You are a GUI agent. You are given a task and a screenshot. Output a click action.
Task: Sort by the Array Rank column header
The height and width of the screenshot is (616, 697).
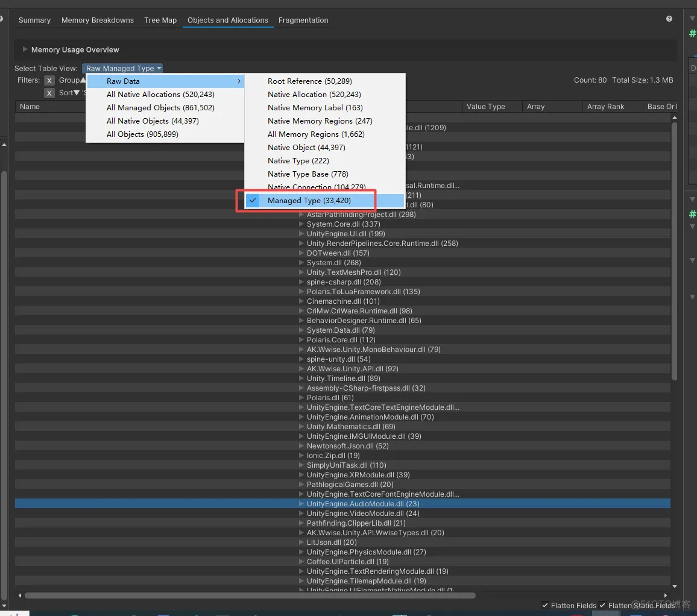point(612,107)
